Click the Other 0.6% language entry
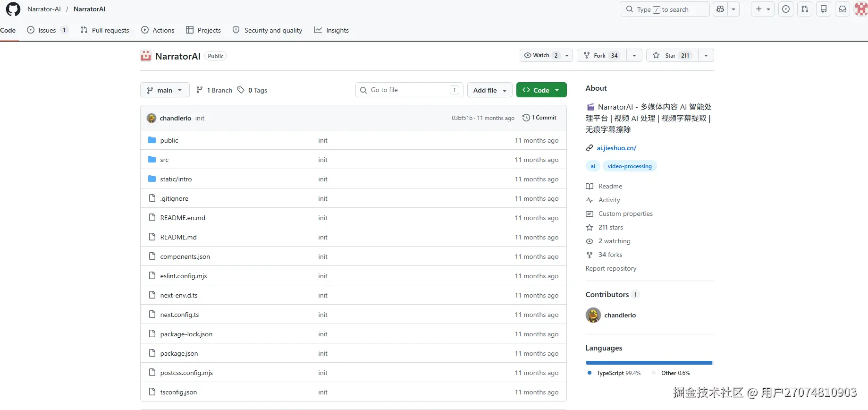 tap(671, 373)
